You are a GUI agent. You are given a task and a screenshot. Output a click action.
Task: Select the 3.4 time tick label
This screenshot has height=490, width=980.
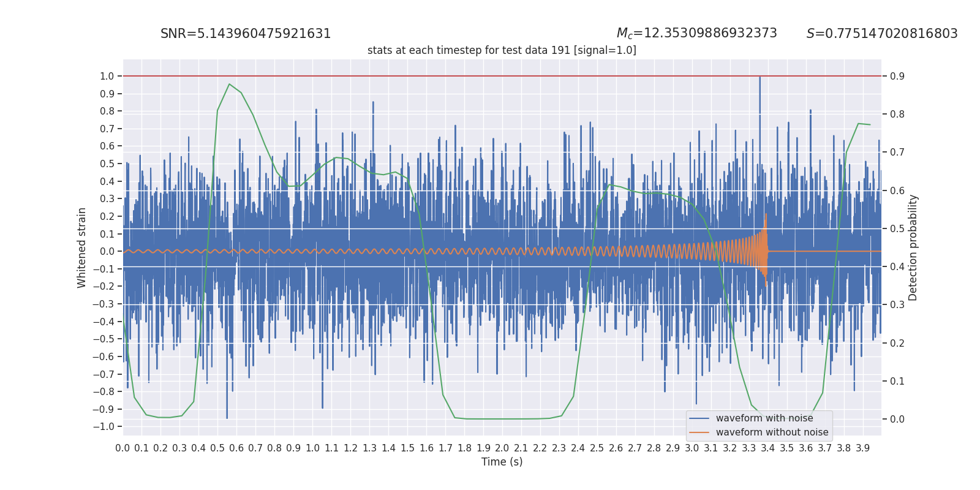coord(767,448)
